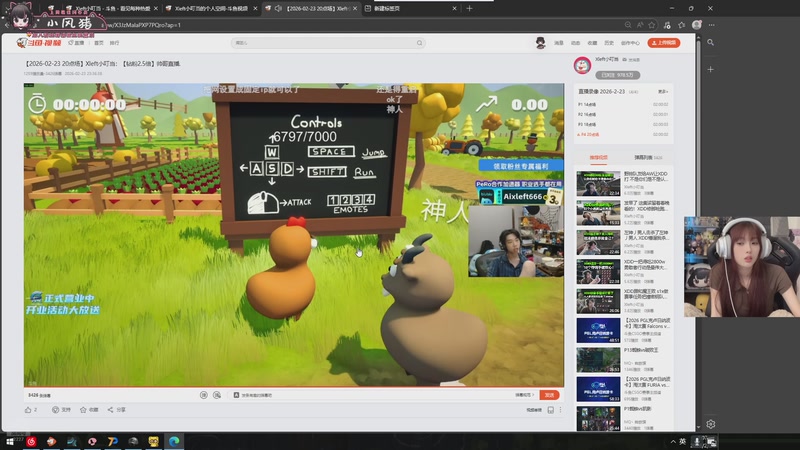800x450 pixels.
Task: Open the 创作中心 creator center link
Action: tap(630, 43)
